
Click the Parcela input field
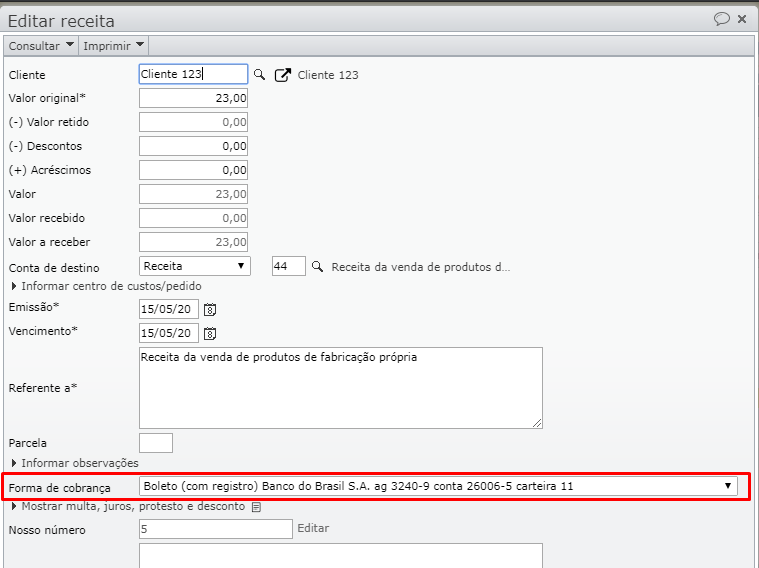(156, 443)
